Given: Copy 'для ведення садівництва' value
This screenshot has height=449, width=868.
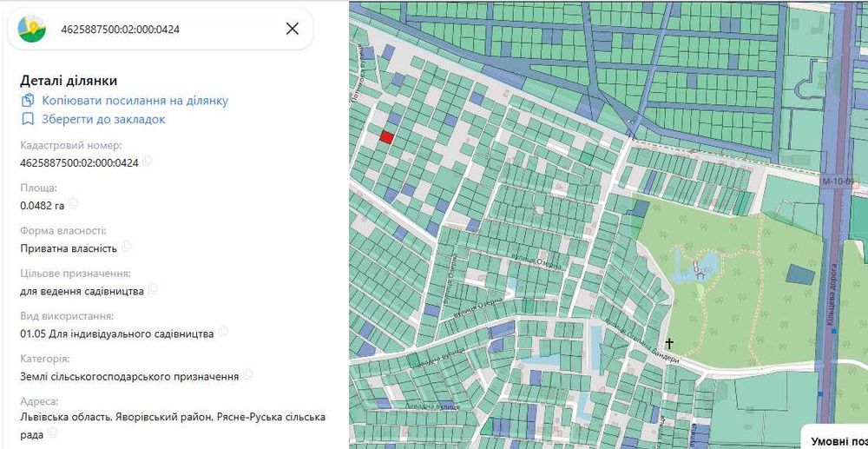Looking at the screenshot, I should click(153, 289).
